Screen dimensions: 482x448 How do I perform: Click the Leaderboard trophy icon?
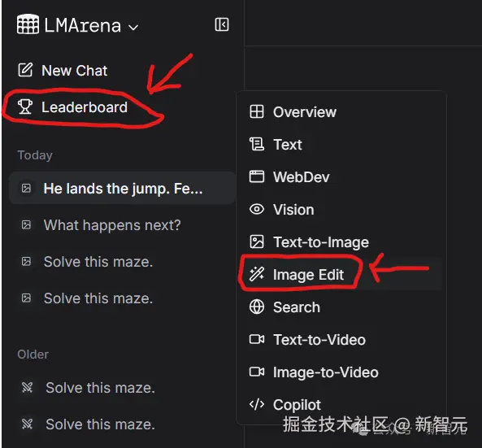(x=25, y=107)
